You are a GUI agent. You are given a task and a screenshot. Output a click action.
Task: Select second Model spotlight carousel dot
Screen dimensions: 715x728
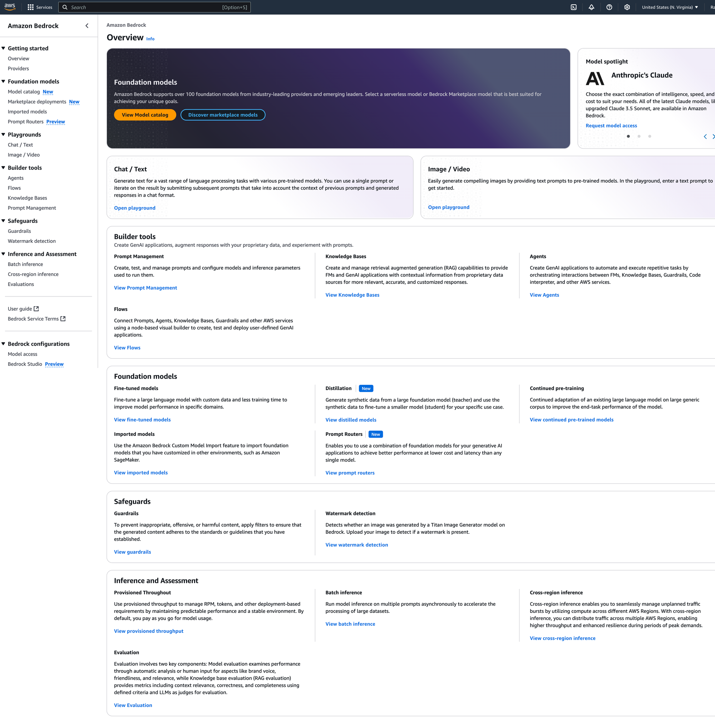[639, 136]
